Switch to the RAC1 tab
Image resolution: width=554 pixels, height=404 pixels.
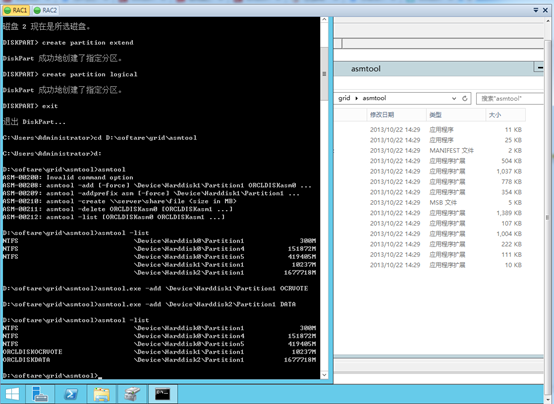coord(16,10)
